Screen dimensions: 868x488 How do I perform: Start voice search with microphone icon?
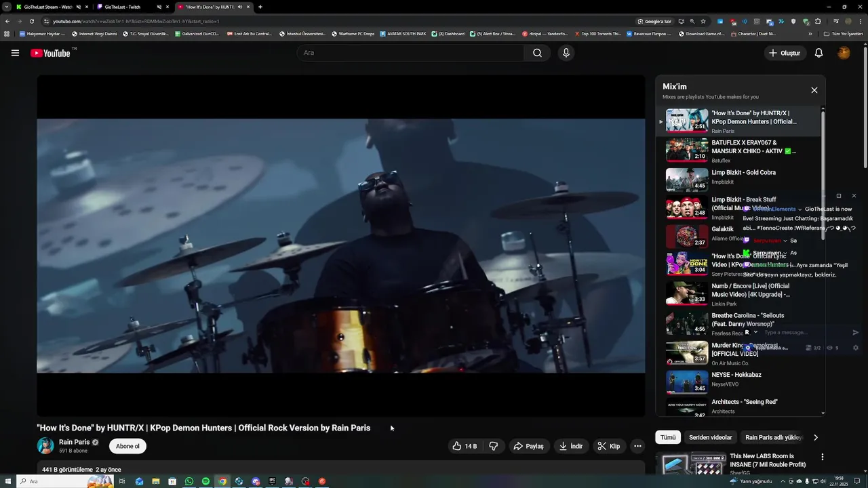tap(566, 53)
